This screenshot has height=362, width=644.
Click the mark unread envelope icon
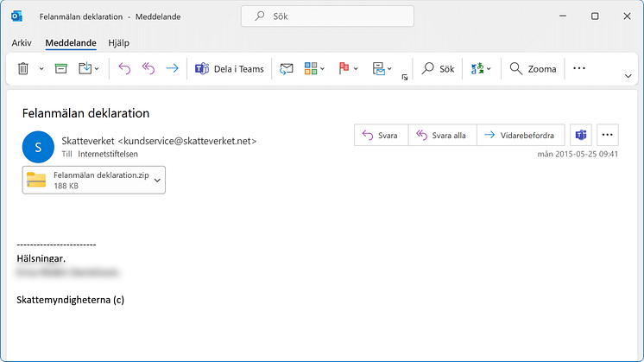click(287, 69)
